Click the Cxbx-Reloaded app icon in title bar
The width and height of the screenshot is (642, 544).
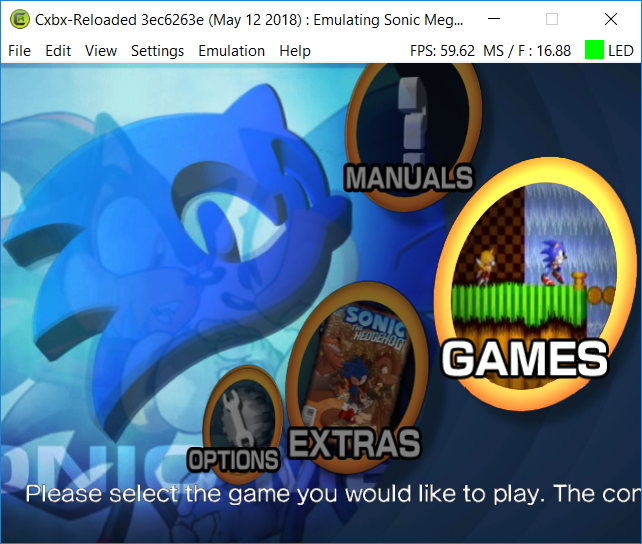[x=19, y=19]
